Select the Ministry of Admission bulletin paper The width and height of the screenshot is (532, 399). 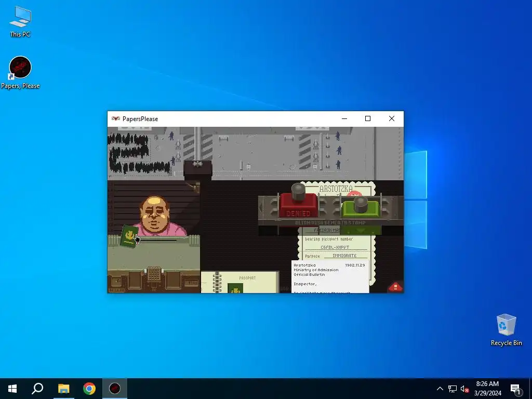330,276
